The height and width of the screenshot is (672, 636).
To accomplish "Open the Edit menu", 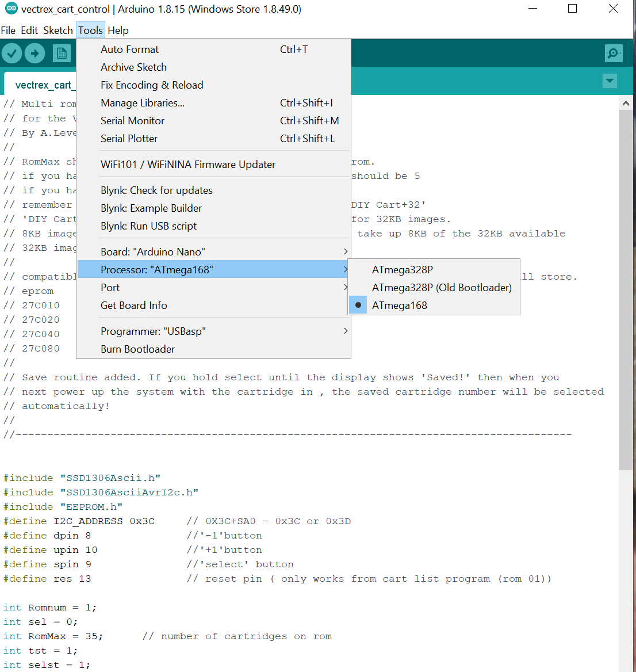I will [29, 30].
